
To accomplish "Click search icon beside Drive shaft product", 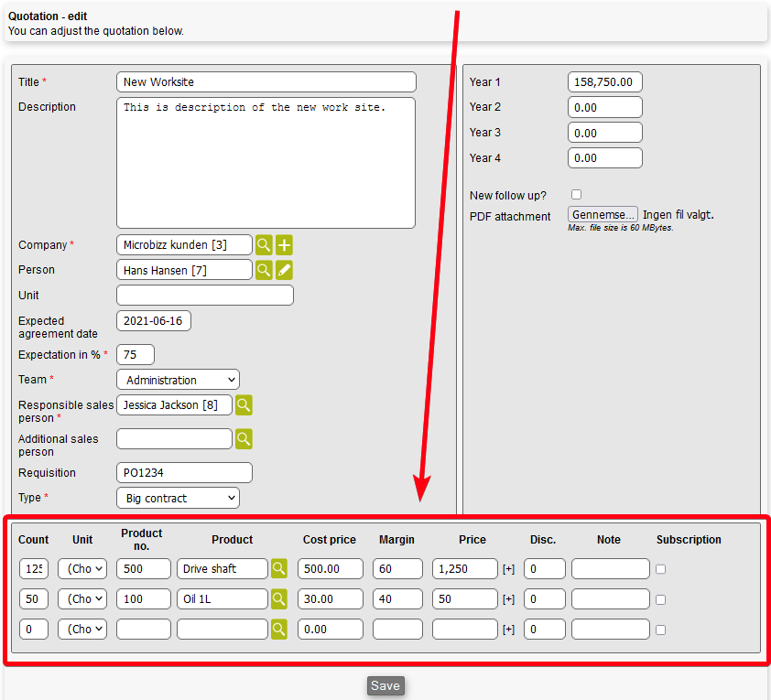I will tap(279, 569).
